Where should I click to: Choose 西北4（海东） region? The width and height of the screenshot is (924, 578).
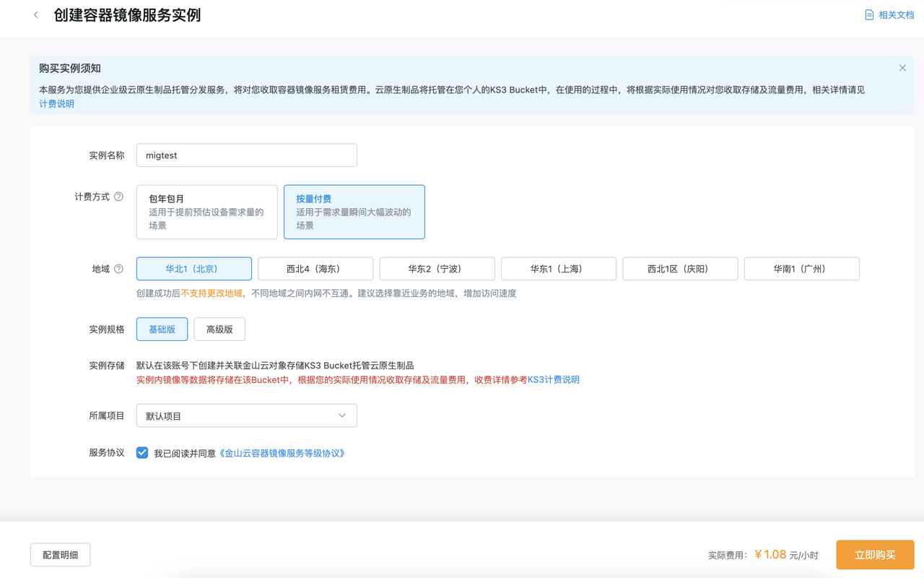coord(315,269)
